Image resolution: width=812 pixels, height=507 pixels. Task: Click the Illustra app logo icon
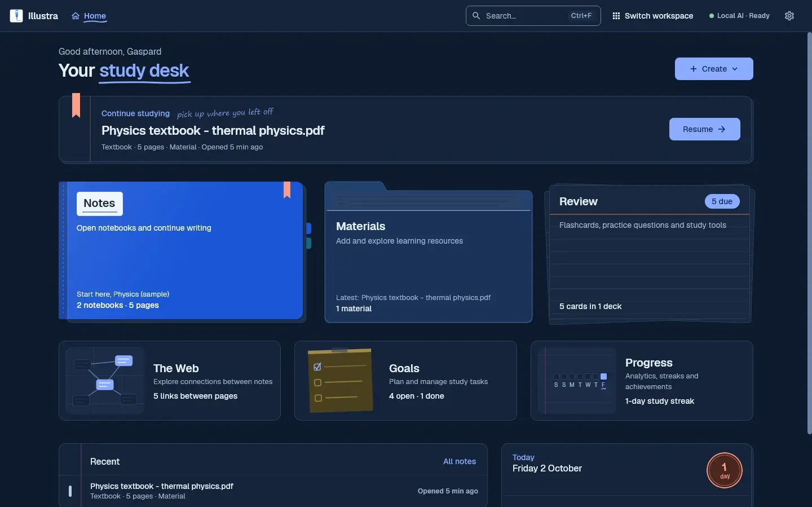click(x=16, y=16)
